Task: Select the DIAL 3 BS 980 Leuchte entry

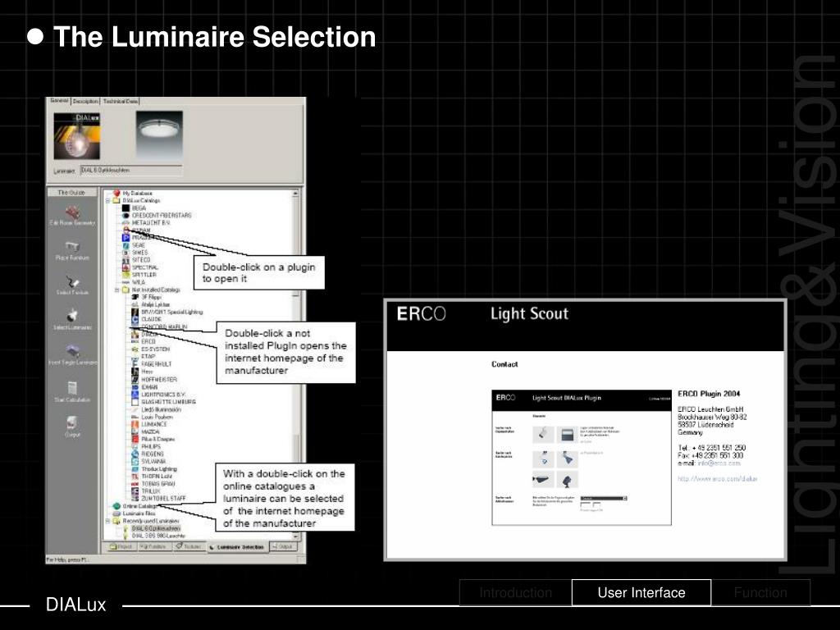Action: 158,536
